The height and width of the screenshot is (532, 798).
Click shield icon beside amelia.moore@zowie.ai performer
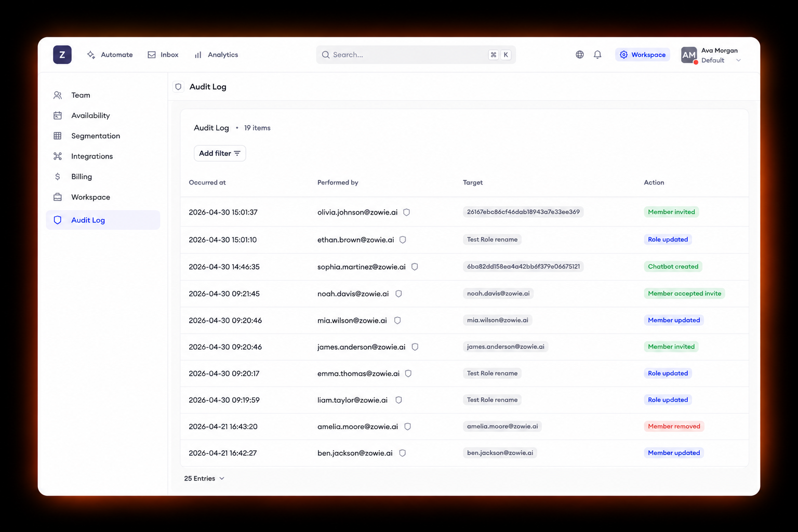(x=408, y=426)
